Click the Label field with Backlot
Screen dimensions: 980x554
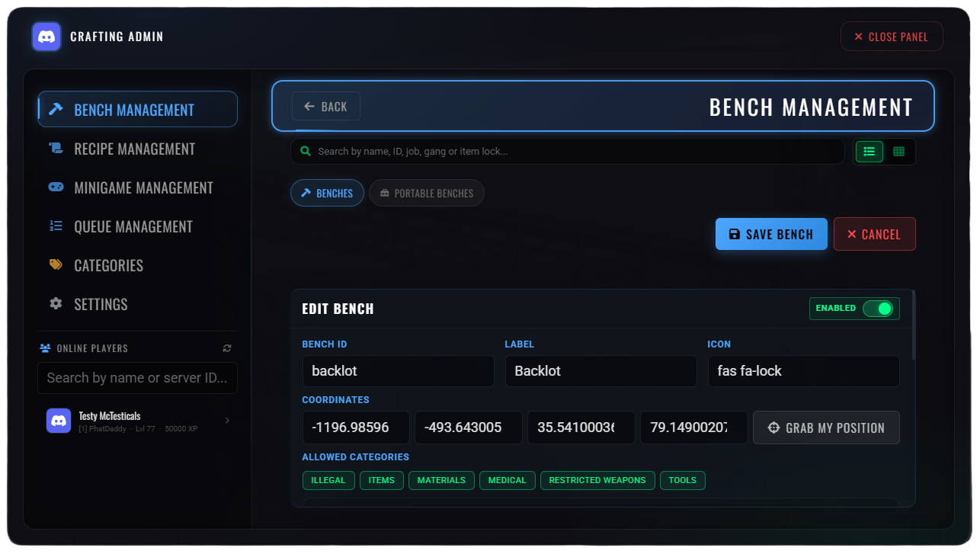pos(601,371)
